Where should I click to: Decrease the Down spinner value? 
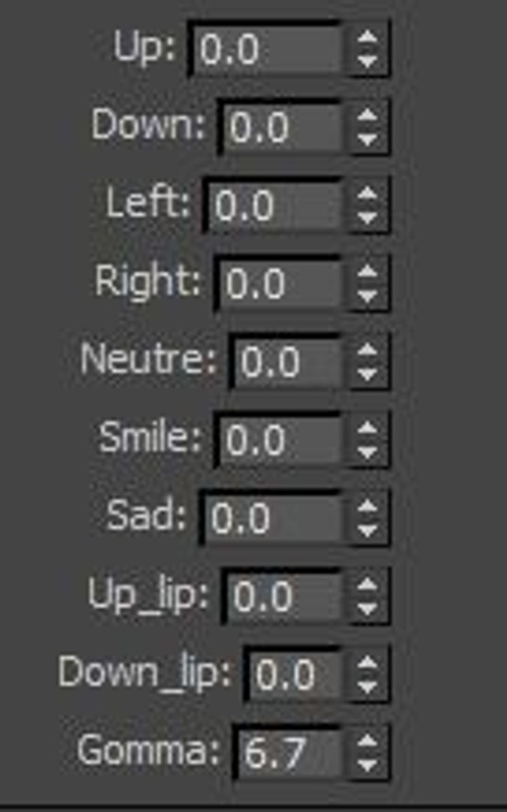coord(367,140)
